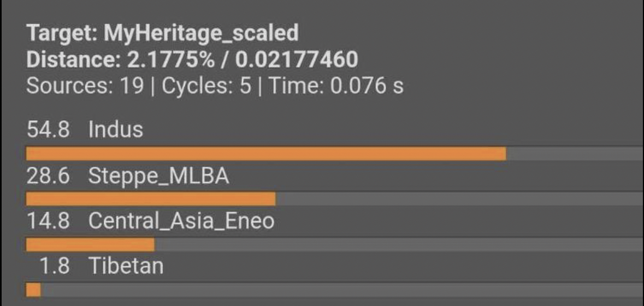Click the 54.8 percentage for Indus
The height and width of the screenshot is (306, 644).
[48, 130]
